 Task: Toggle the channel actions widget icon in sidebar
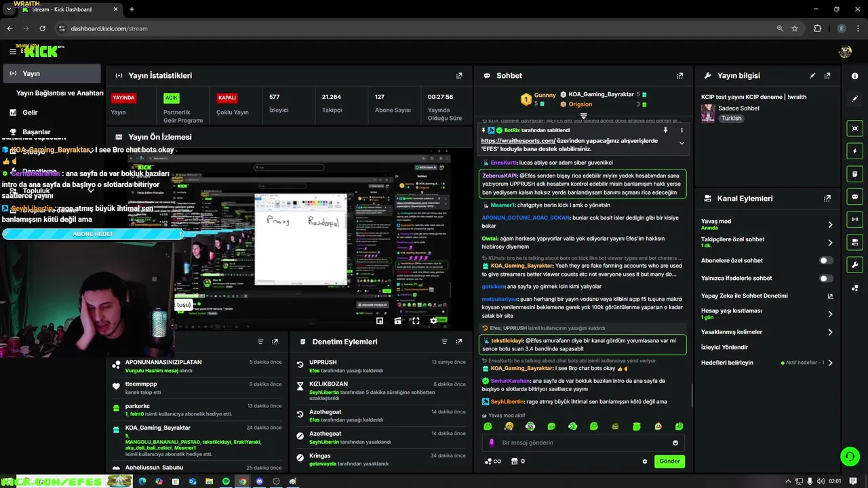(854, 242)
